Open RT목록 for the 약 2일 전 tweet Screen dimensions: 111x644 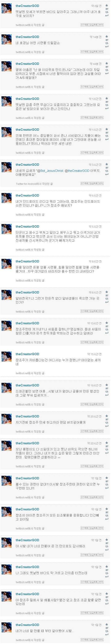(85, 25)
